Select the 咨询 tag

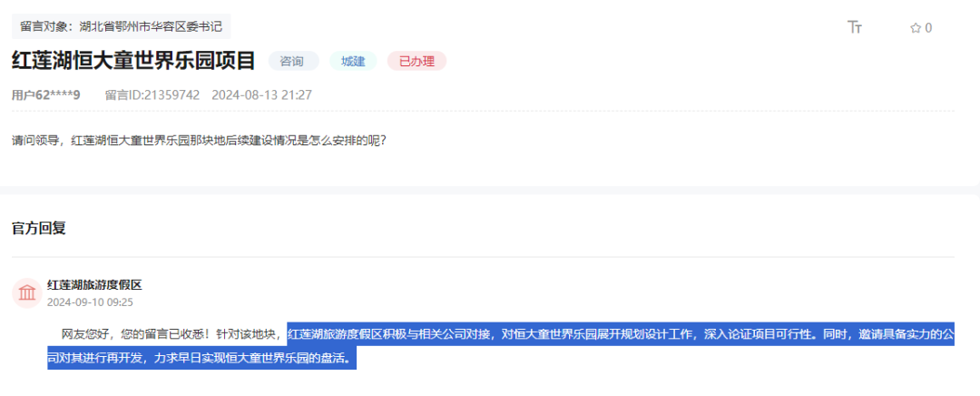[293, 62]
